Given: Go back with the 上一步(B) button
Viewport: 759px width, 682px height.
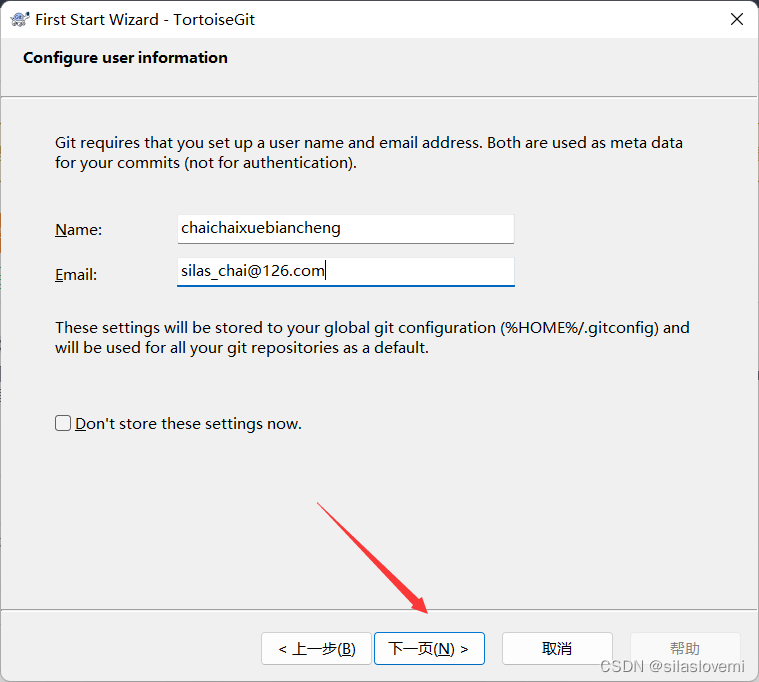Looking at the screenshot, I should [x=317, y=649].
